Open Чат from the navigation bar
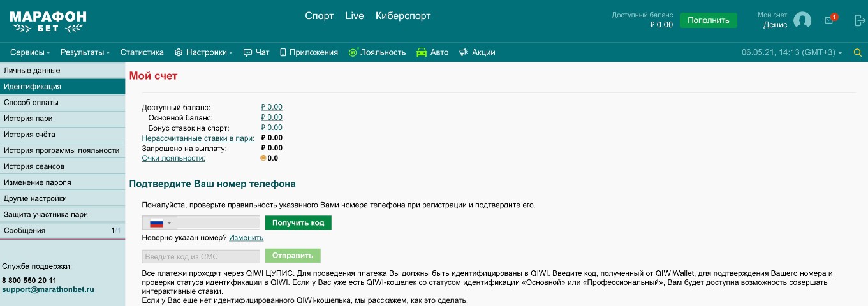 point(256,52)
